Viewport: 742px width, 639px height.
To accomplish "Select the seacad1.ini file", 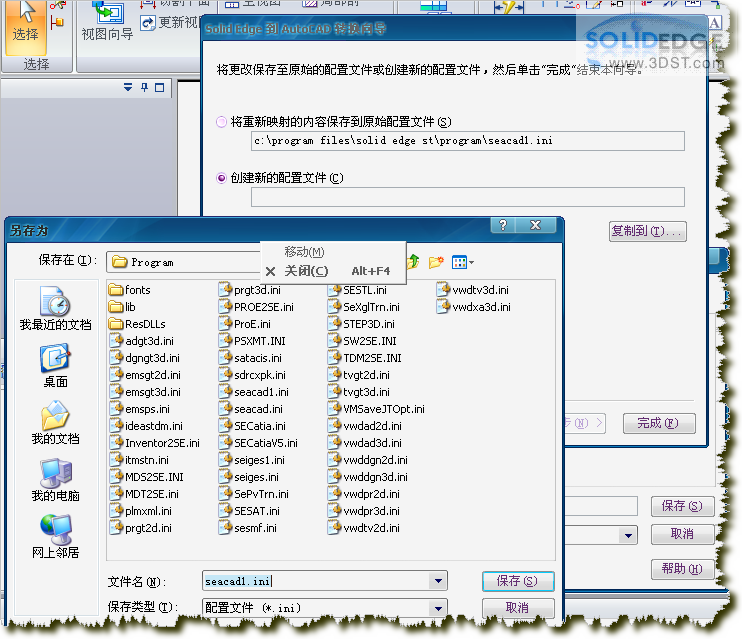I will click(x=254, y=392).
